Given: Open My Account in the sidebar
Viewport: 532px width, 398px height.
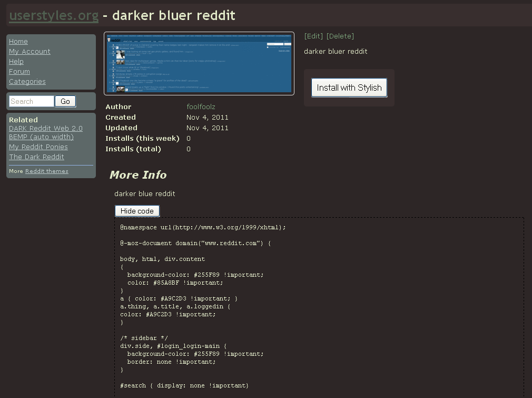Looking at the screenshot, I should point(29,52).
